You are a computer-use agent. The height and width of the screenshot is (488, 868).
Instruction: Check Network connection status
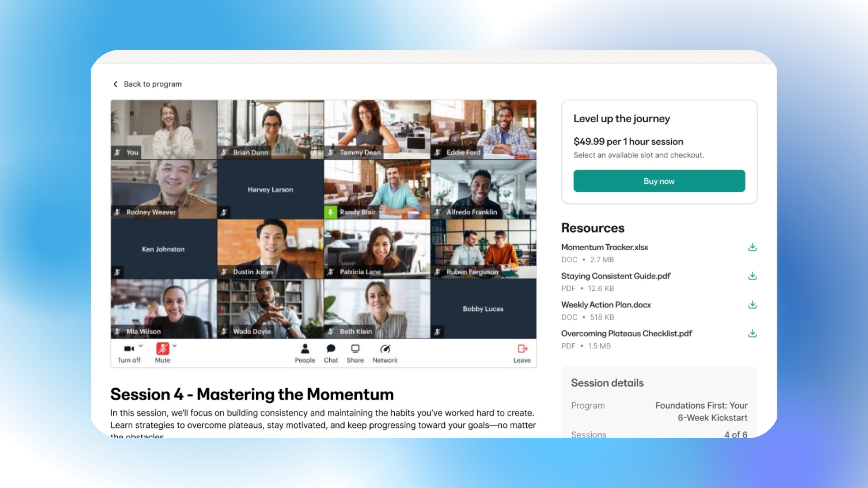point(385,353)
